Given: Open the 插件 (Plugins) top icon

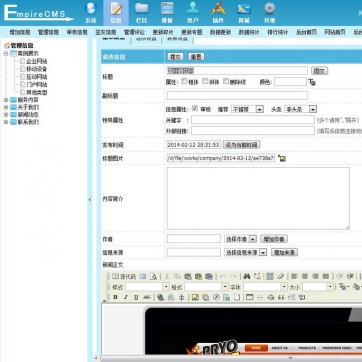Looking at the screenshot, I should (218, 13).
